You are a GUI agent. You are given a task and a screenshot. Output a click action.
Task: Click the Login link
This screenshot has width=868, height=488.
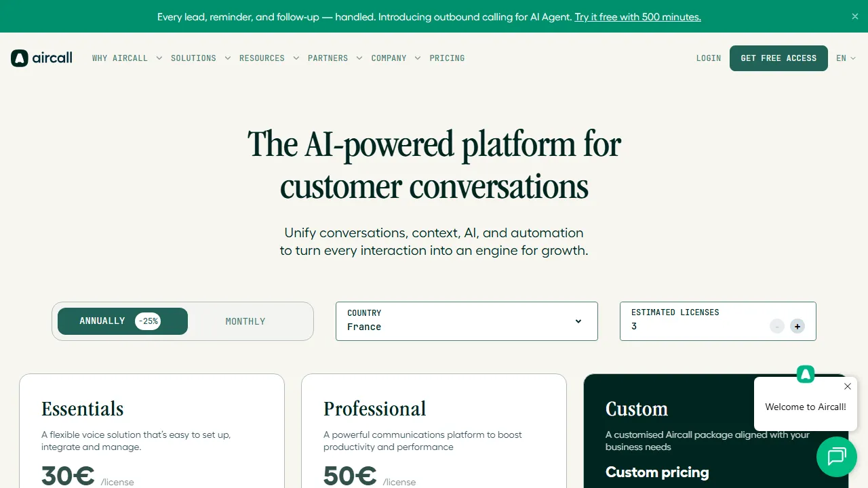(709, 58)
